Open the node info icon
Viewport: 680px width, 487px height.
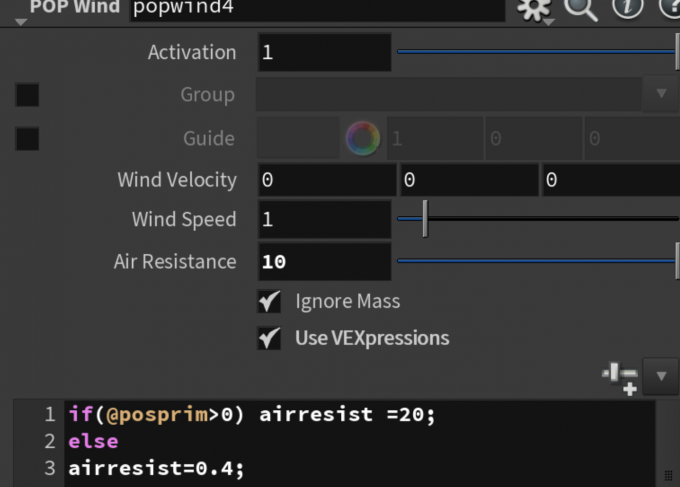click(x=628, y=8)
